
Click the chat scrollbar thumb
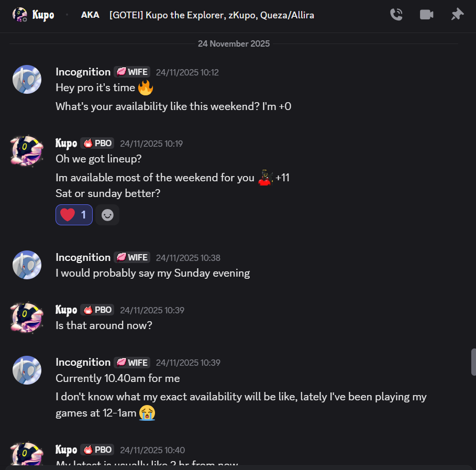point(473,362)
